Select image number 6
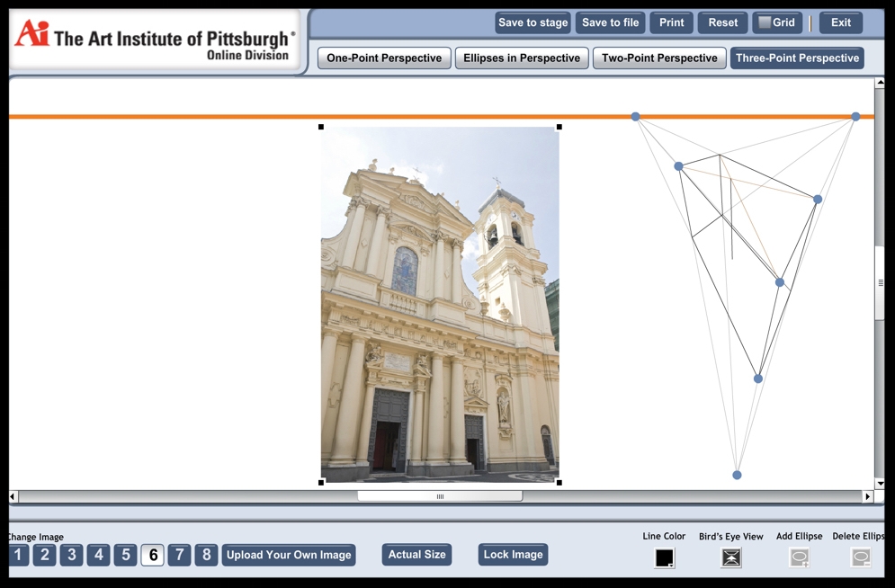895x588 pixels. point(152,555)
